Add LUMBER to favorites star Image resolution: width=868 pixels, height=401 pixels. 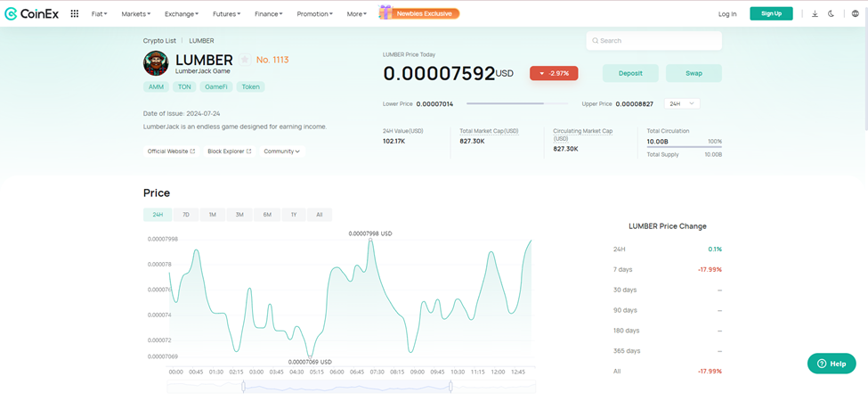(x=245, y=60)
